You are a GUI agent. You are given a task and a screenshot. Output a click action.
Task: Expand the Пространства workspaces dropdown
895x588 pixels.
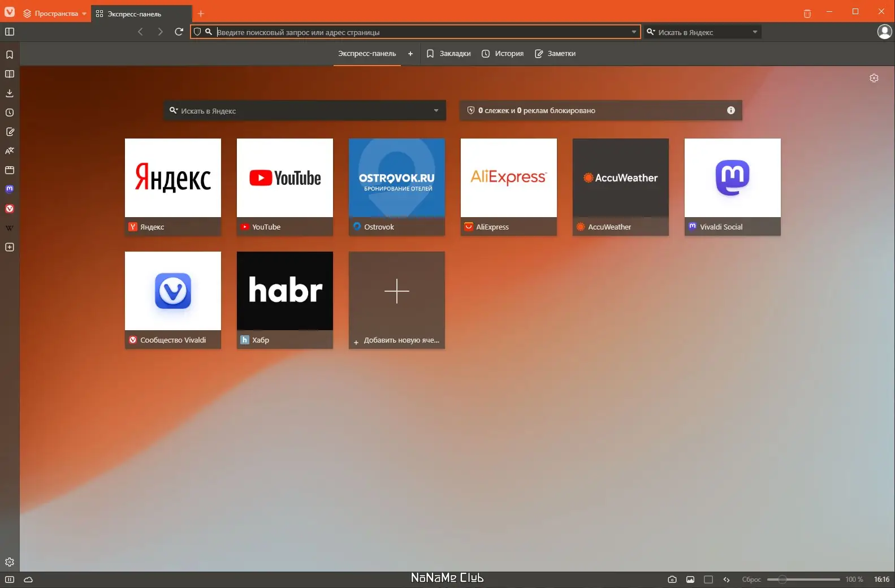click(x=55, y=14)
